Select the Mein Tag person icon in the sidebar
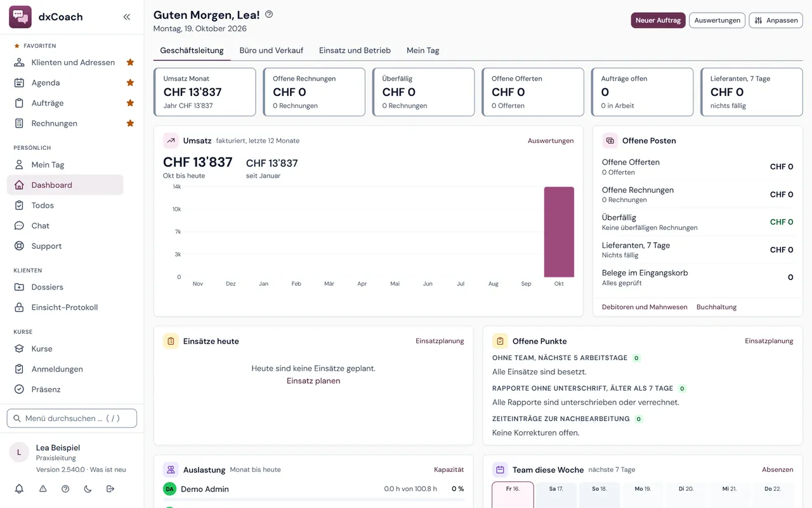Image resolution: width=812 pixels, height=508 pixels. [x=19, y=164]
